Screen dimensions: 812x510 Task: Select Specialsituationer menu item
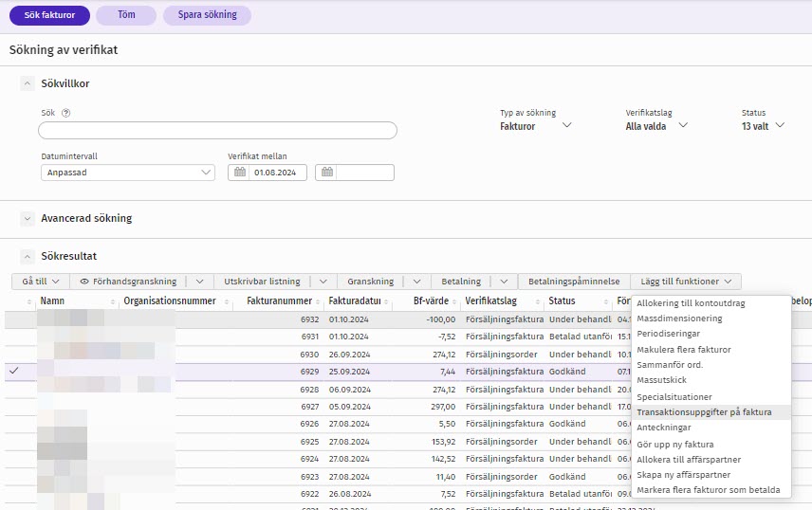pyautogui.click(x=674, y=397)
